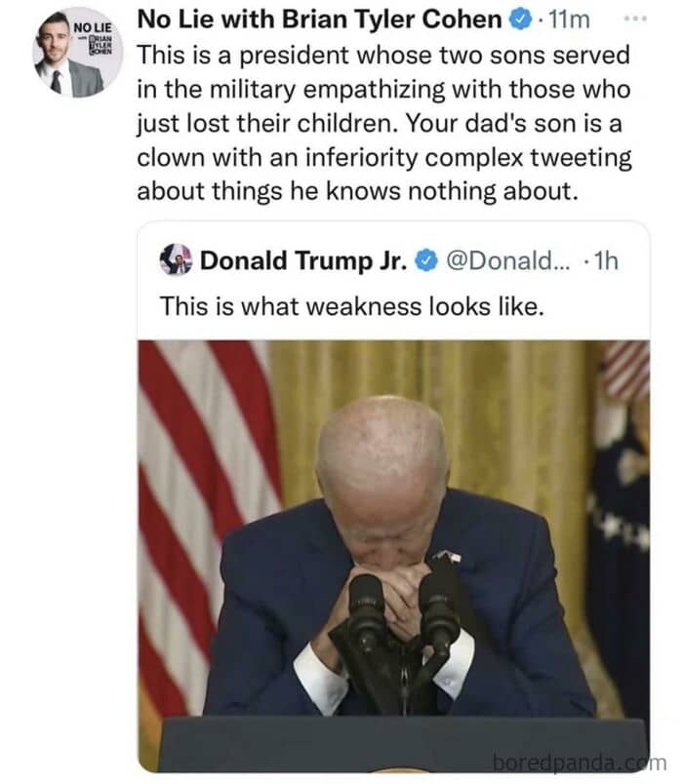This screenshot has width=683, height=784.
Task: Open quoted text "This is what weakness looks like."
Action: click(x=352, y=306)
